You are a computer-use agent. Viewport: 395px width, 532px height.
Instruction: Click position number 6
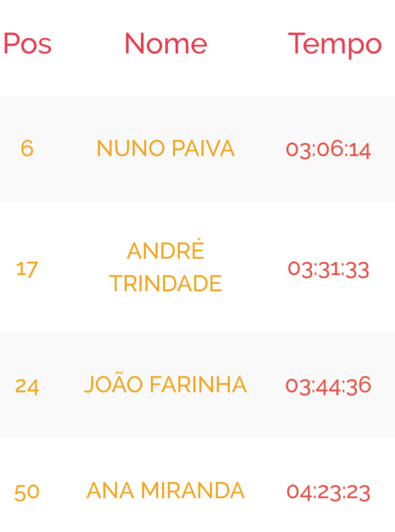27,149
